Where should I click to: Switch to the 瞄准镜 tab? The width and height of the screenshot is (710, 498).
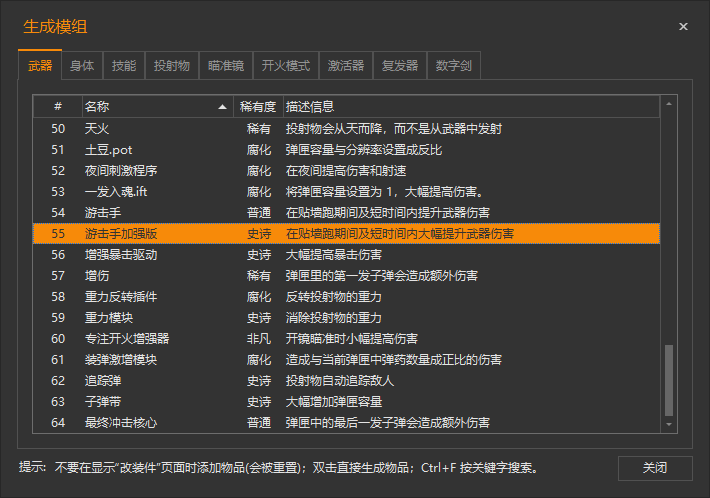pyautogui.click(x=225, y=66)
